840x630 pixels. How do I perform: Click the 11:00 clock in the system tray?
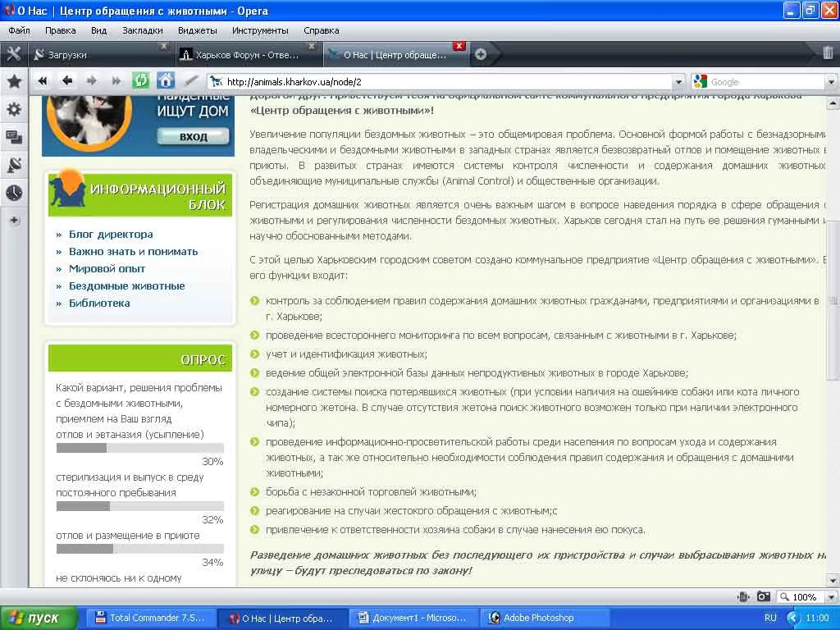point(817,618)
